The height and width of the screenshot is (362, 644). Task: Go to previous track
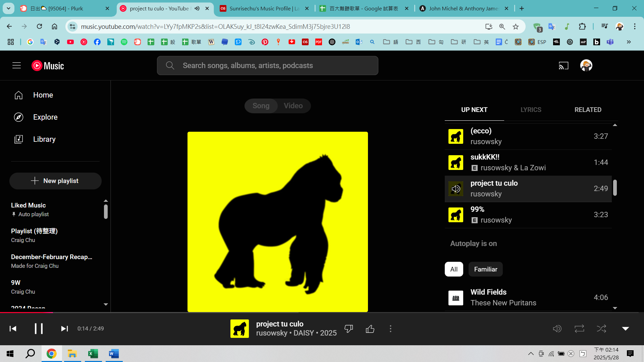click(13, 328)
